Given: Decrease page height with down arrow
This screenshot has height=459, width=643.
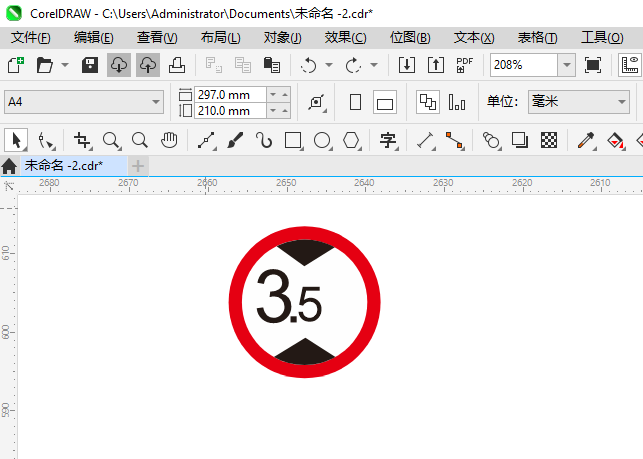Looking at the screenshot, I should point(273,111).
